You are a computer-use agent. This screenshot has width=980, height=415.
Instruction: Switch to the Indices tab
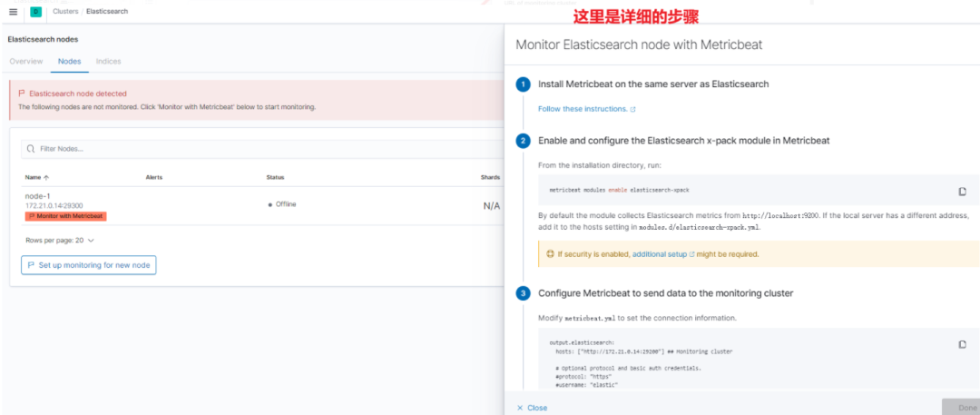[x=108, y=62]
